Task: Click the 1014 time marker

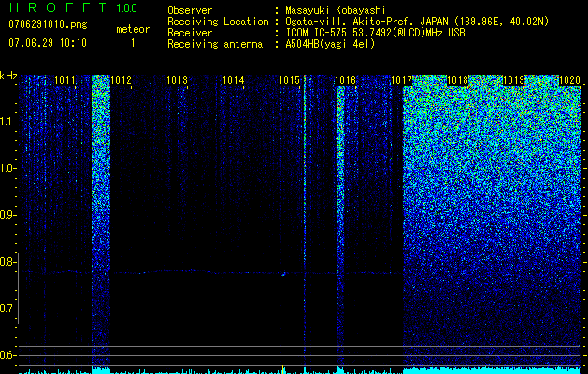Action: [x=234, y=80]
